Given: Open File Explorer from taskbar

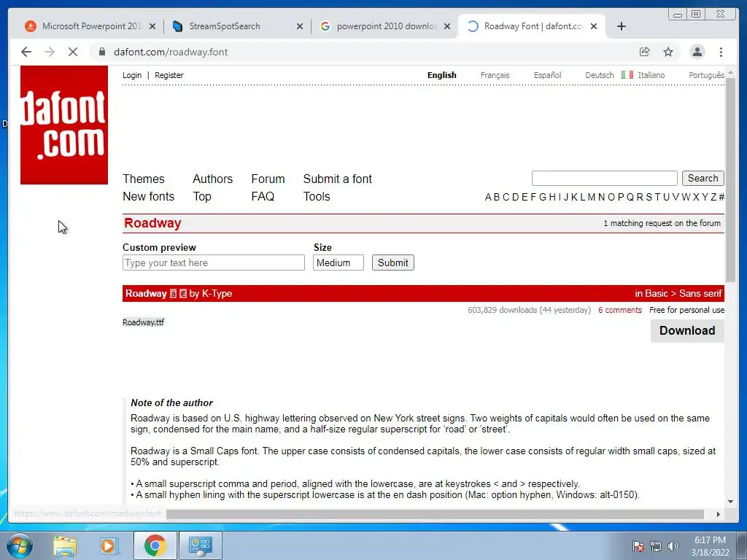Looking at the screenshot, I should (x=65, y=545).
